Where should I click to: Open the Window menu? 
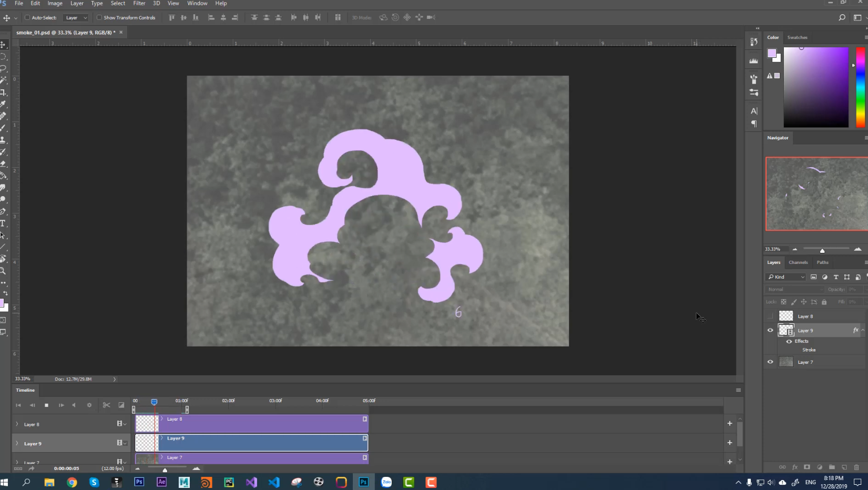(x=197, y=3)
